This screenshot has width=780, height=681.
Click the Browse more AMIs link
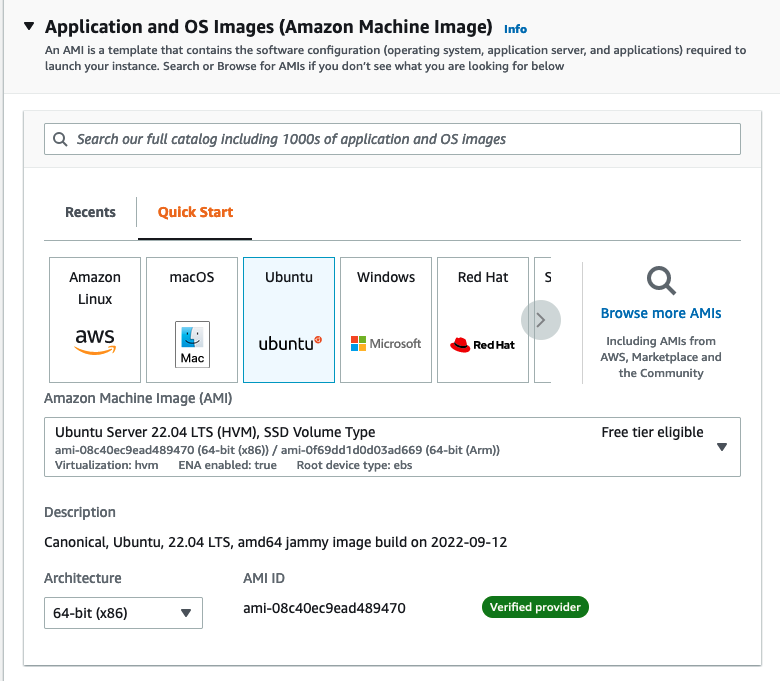[661, 313]
